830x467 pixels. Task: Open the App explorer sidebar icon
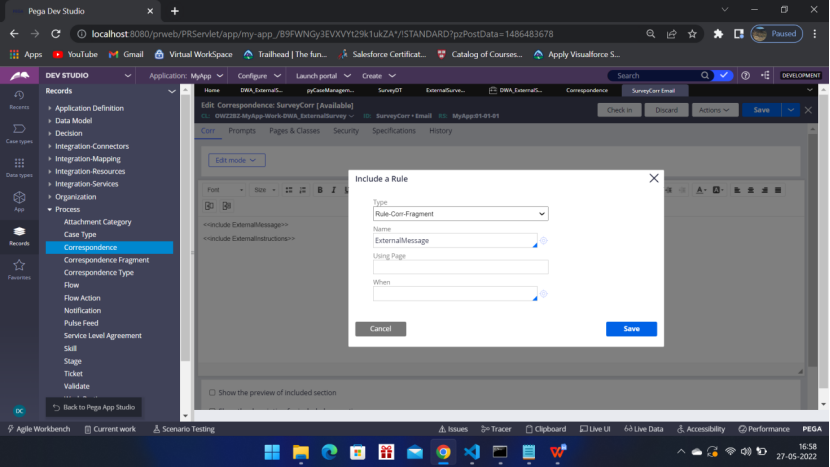pos(19,201)
